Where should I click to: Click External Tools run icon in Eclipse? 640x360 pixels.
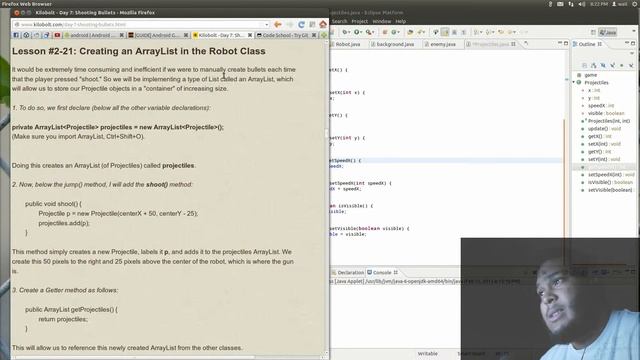369,32
